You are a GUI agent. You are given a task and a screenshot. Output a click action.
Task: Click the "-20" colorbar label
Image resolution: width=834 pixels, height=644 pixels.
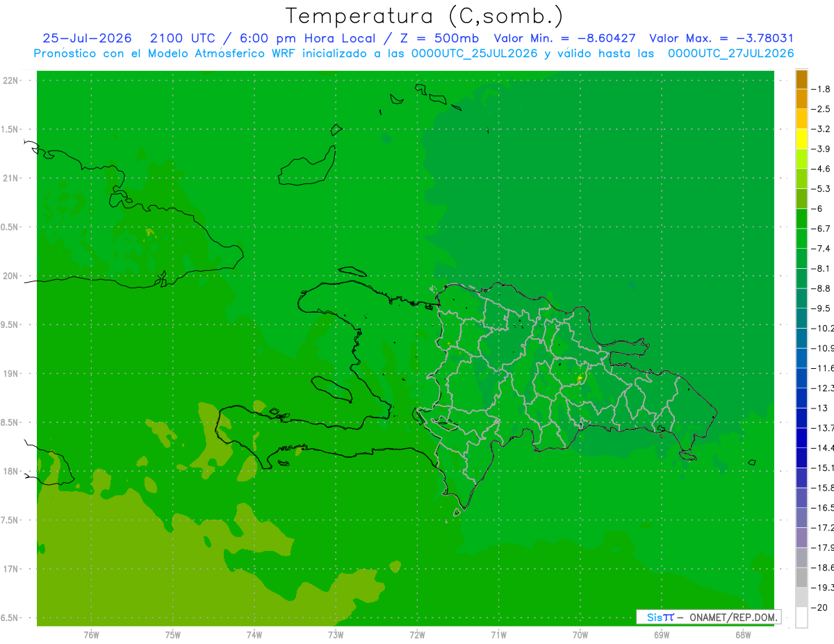click(821, 607)
